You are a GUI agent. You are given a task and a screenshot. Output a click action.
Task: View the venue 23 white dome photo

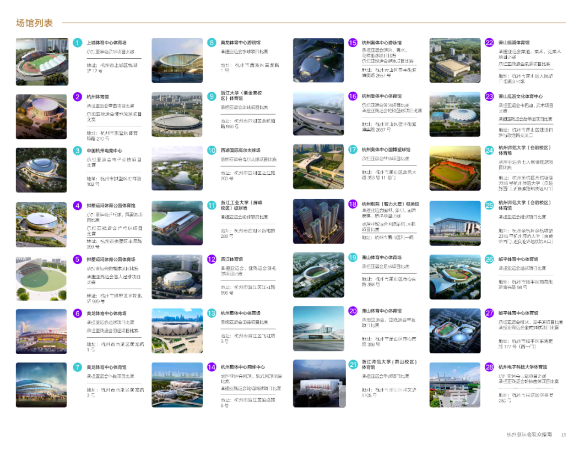(x=455, y=115)
